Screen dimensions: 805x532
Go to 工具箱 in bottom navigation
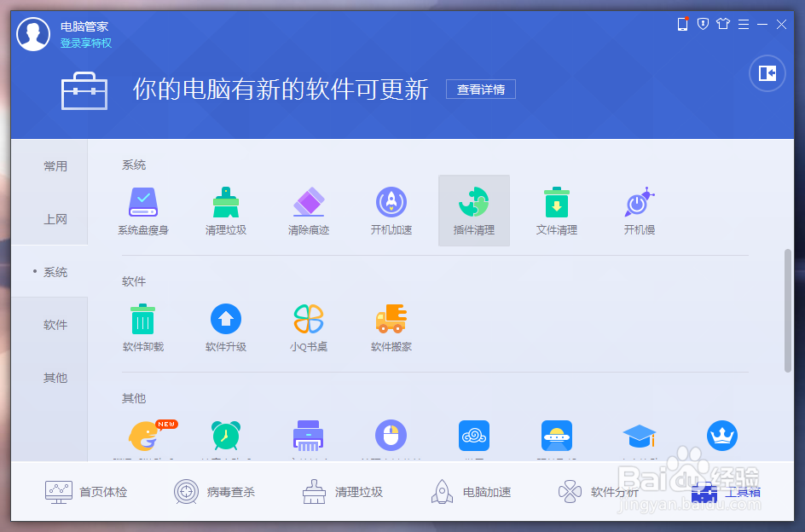(726, 492)
